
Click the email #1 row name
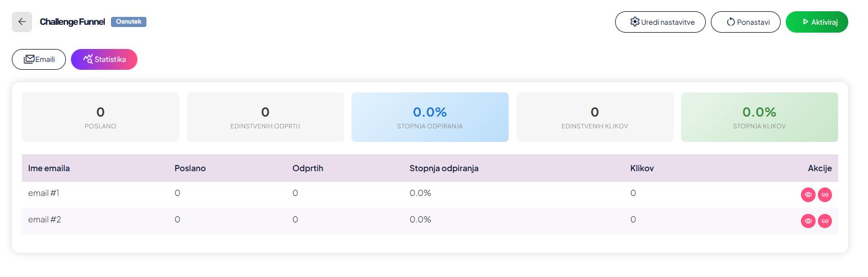pos(44,193)
